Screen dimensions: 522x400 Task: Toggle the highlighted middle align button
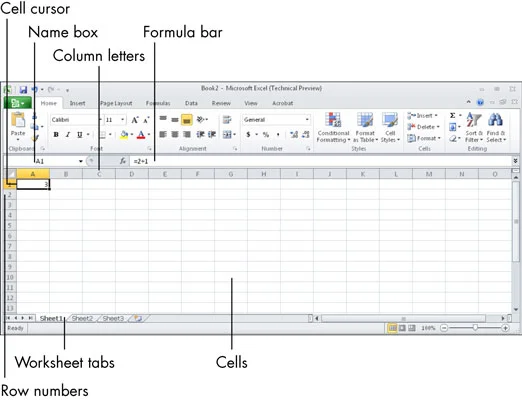point(187,120)
